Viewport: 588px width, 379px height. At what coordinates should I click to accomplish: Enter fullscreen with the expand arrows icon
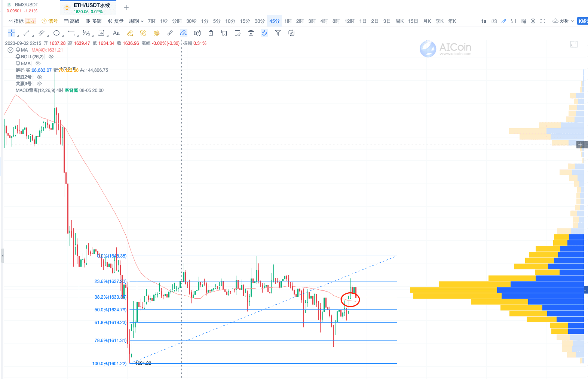coord(543,21)
